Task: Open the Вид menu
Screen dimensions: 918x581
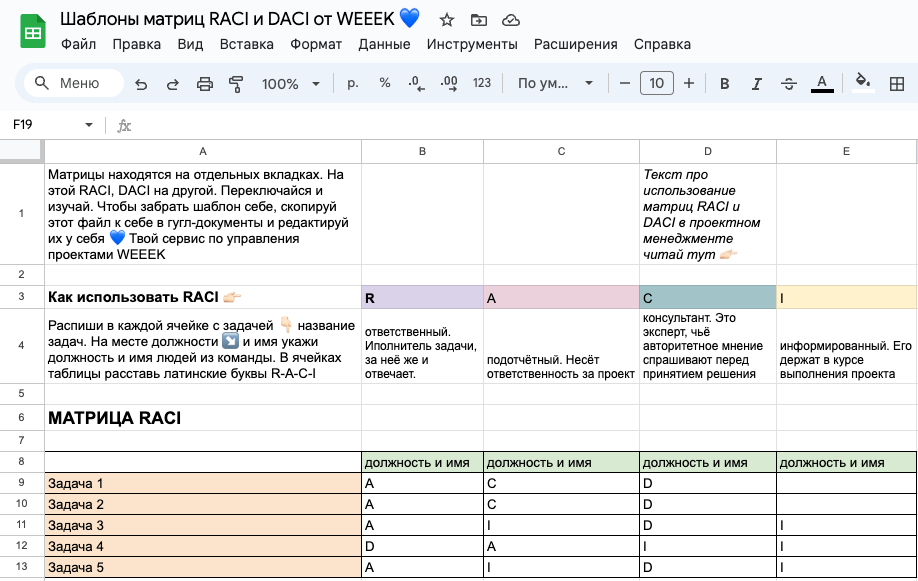Action: [x=190, y=45]
